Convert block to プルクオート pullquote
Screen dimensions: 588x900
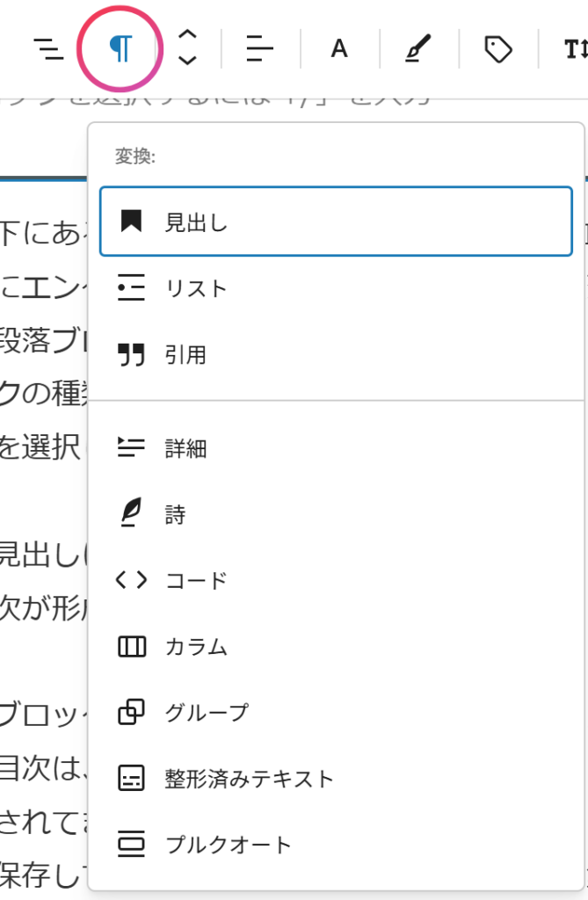coord(229,846)
